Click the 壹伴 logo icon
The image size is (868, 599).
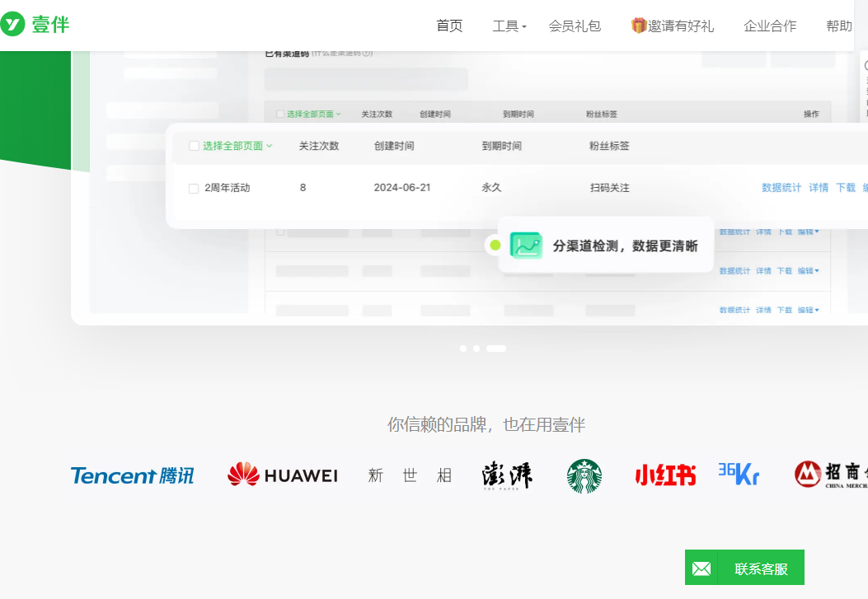[12, 25]
